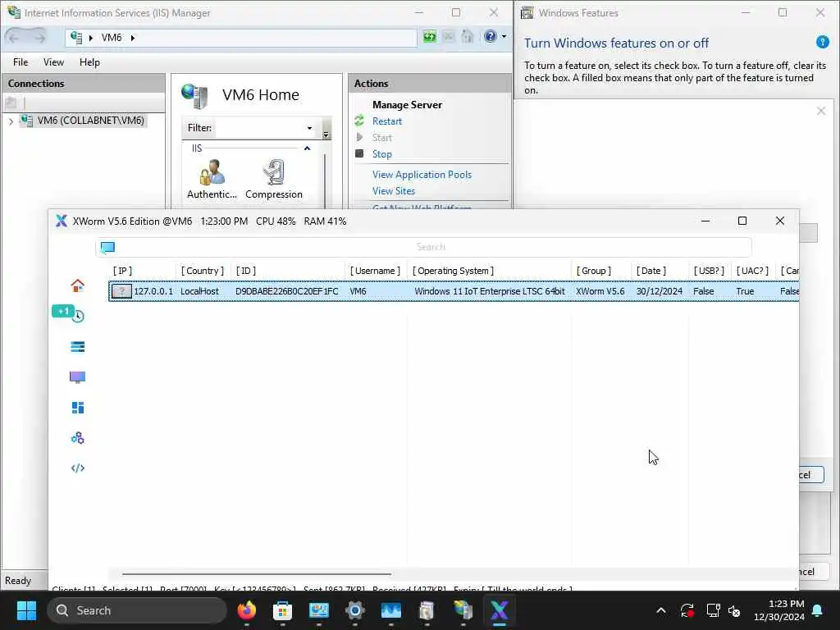Open the Authentication feature in IIS Manager
The image size is (840, 630).
pyautogui.click(x=212, y=180)
